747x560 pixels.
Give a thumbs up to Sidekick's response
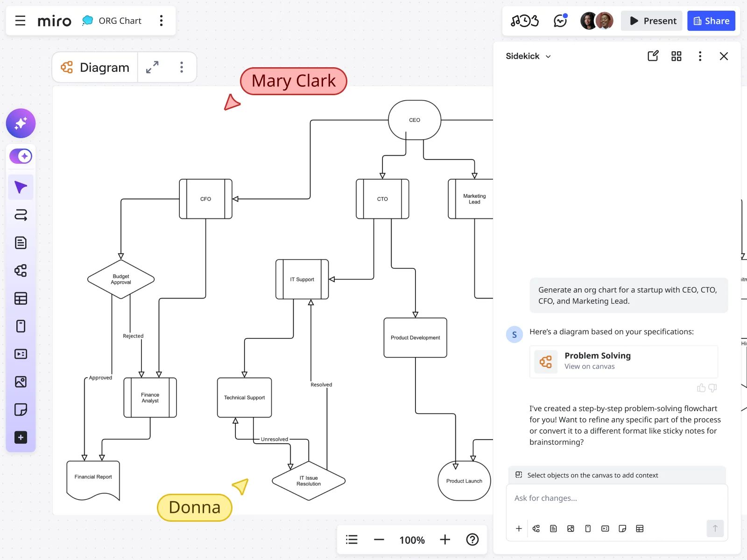[701, 388]
